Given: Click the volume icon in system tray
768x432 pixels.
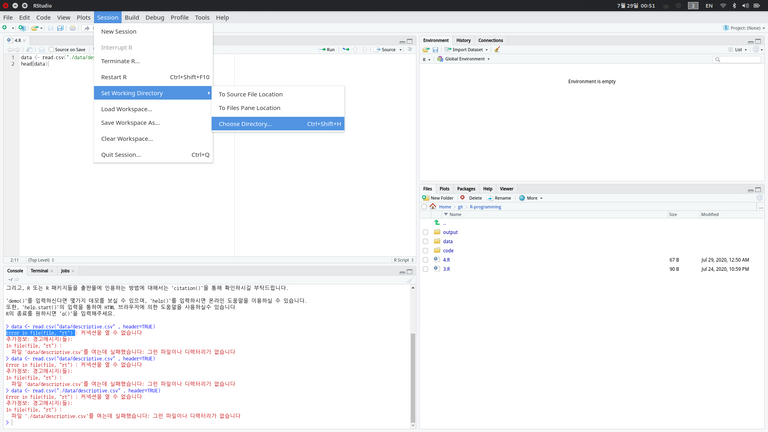Looking at the screenshot, I should 745,5.
